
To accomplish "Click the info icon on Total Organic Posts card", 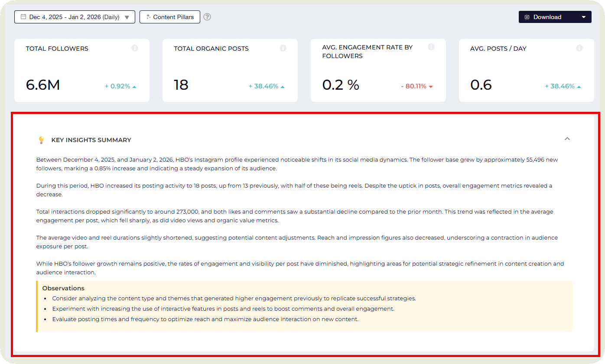I will click(x=283, y=48).
